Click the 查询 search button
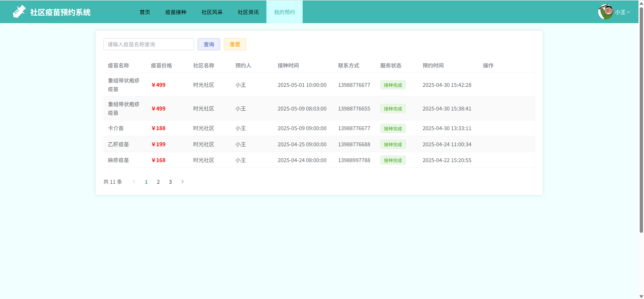 click(x=209, y=44)
